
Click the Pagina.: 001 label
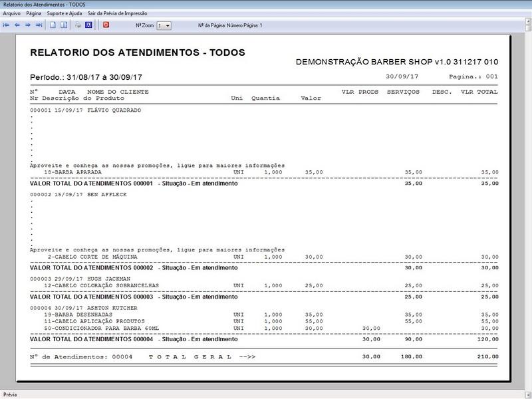(x=473, y=76)
